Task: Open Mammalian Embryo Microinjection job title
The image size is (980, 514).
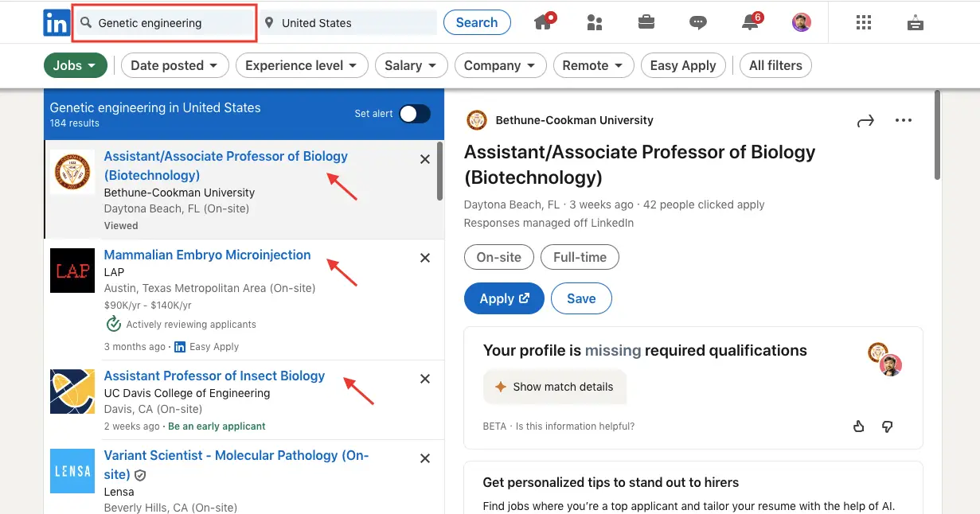Action: tap(207, 255)
